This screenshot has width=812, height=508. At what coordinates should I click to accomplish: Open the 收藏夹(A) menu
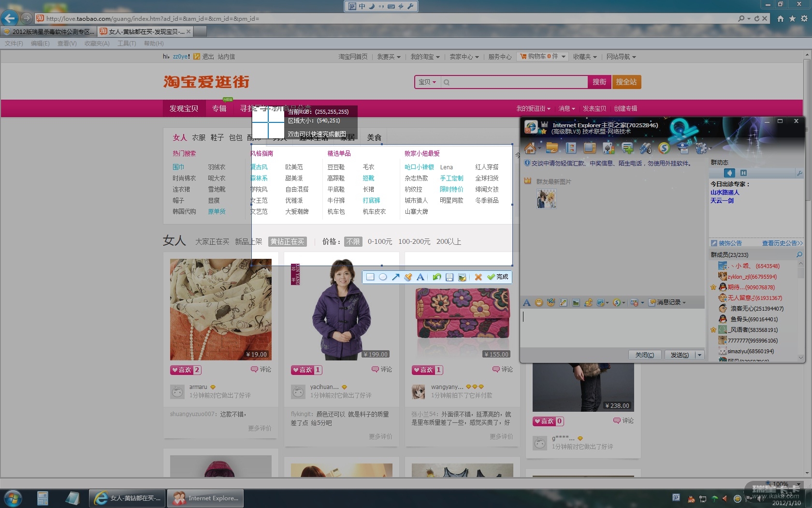coord(97,44)
